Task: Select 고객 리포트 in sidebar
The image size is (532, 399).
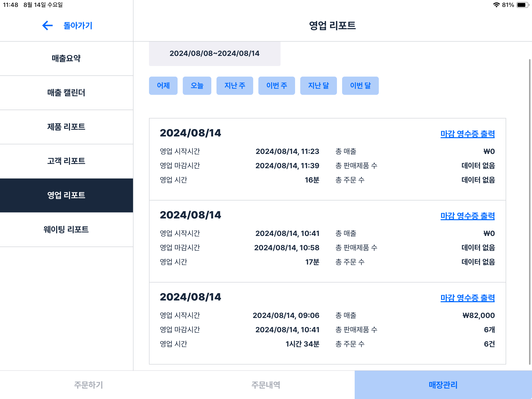Action: click(66, 161)
